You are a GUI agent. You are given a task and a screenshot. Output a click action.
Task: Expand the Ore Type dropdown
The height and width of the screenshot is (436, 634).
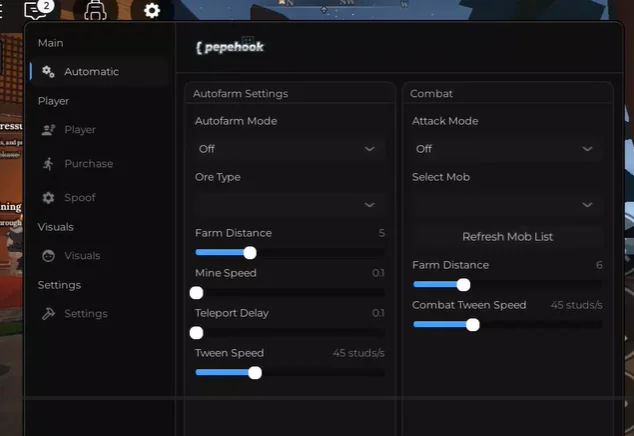click(x=290, y=205)
